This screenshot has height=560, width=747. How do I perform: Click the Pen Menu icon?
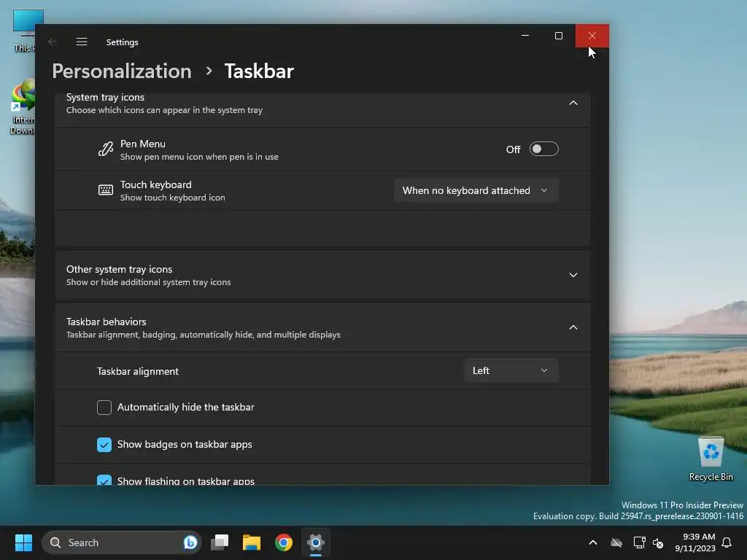click(x=105, y=149)
